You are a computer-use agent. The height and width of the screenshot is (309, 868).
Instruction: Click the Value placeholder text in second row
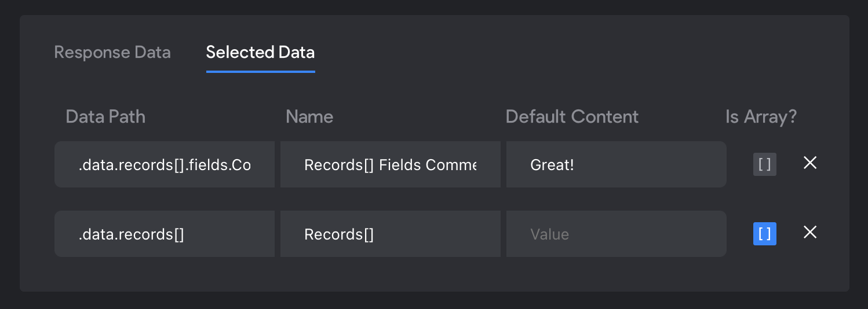pyautogui.click(x=549, y=234)
